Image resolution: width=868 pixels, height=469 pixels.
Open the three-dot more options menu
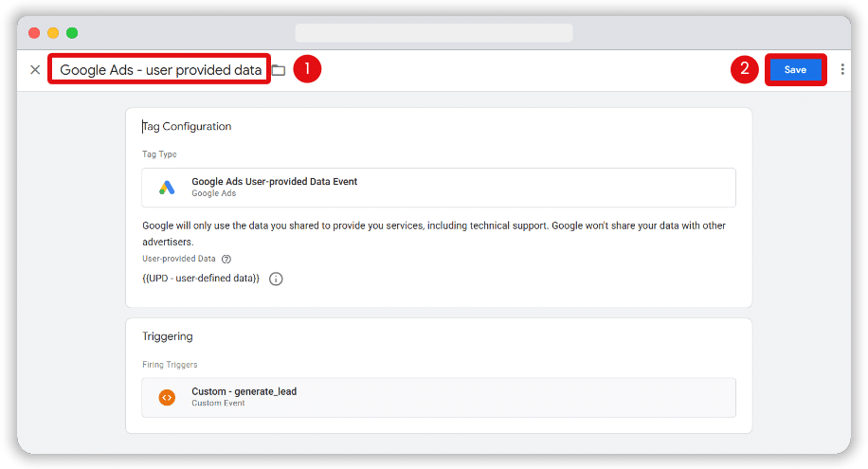coord(842,69)
